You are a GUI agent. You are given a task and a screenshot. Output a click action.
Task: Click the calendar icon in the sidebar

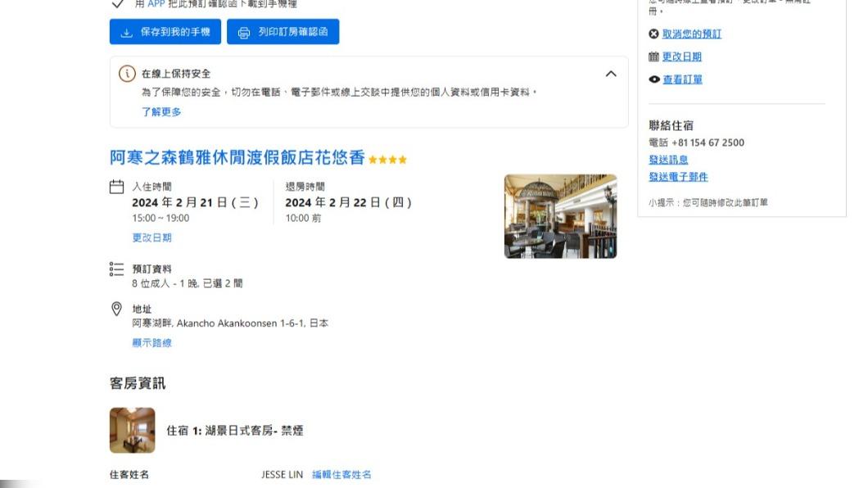click(x=653, y=56)
